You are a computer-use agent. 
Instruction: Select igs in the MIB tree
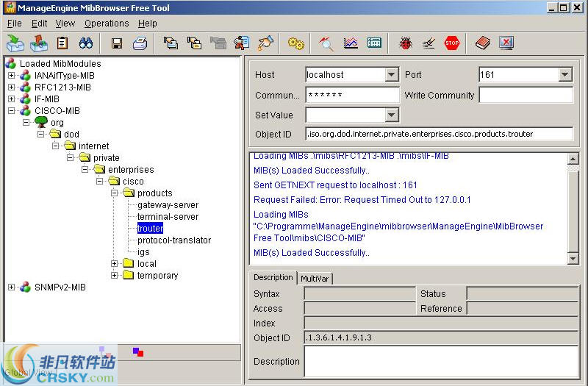(143, 251)
